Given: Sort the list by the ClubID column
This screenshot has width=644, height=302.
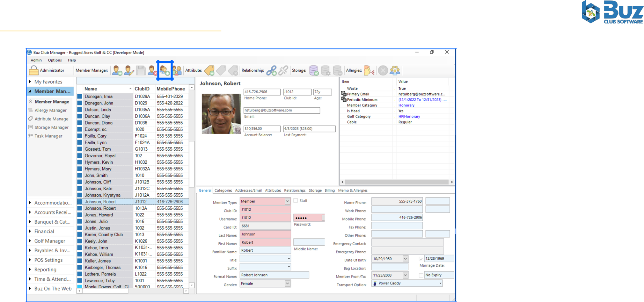Looking at the screenshot, I should [142, 89].
